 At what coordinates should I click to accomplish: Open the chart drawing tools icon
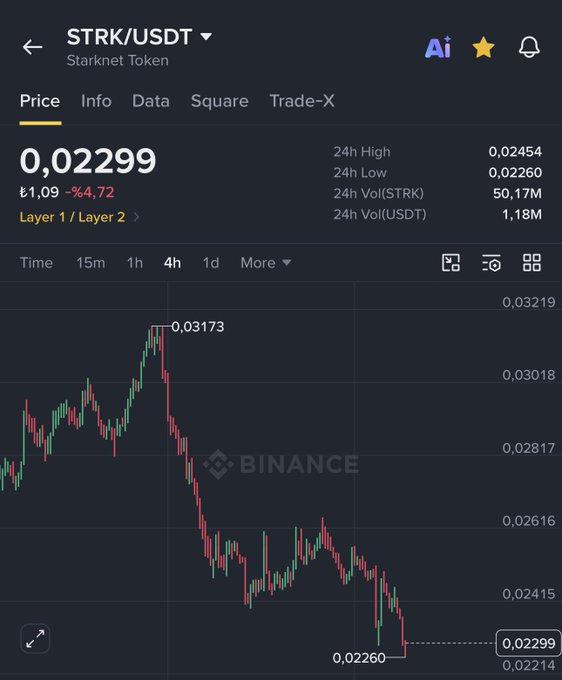[x=451, y=263]
